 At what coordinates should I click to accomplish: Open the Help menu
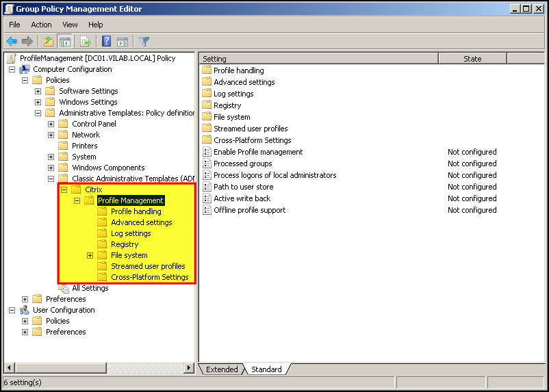tap(96, 25)
